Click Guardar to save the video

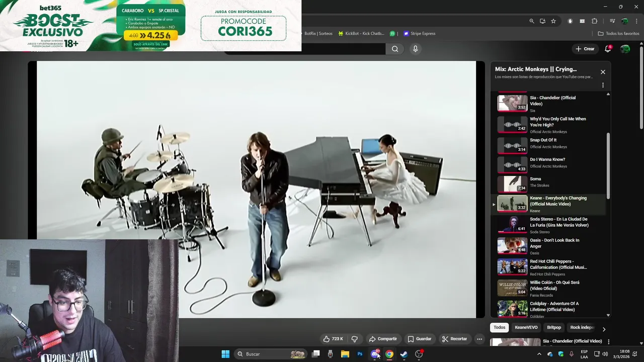coord(420,339)
